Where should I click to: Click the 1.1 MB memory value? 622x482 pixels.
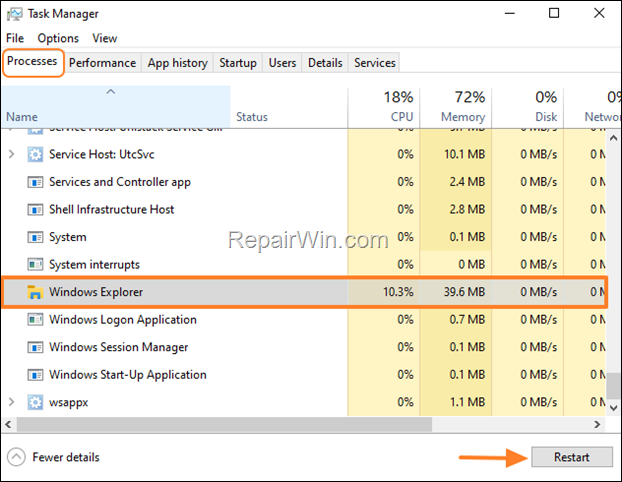(x=467, y=402)
